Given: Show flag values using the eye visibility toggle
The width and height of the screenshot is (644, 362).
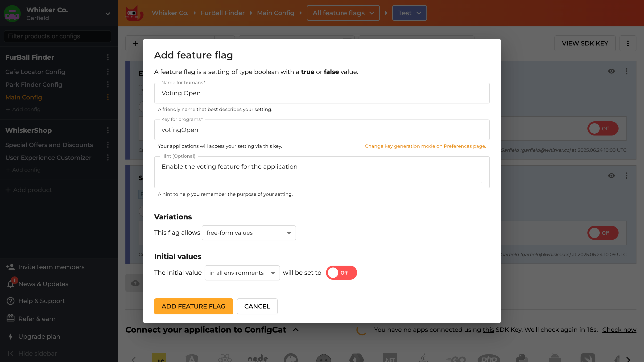Looking at the screenshot, I should click(611, 71).
